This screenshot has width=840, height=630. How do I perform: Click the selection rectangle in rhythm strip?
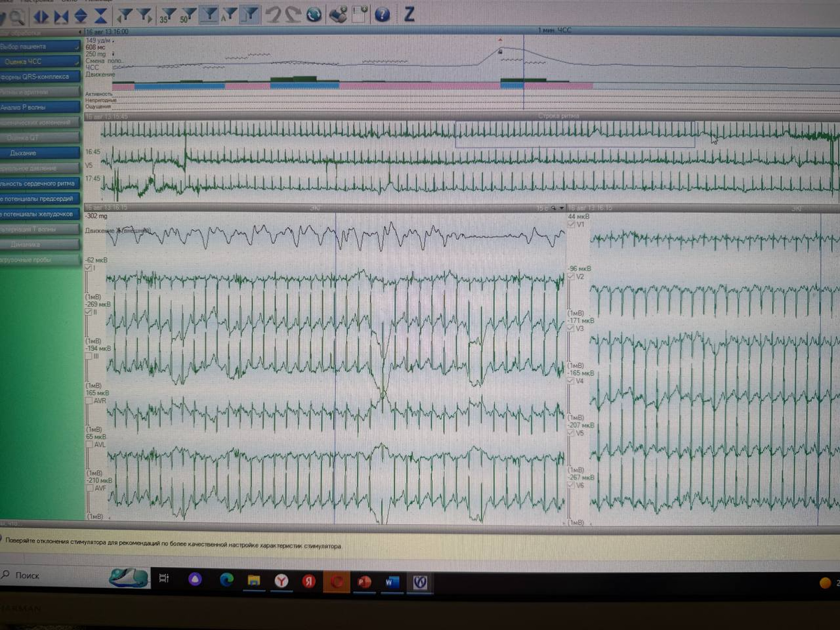pyautogui.click(x=575, y=134)
